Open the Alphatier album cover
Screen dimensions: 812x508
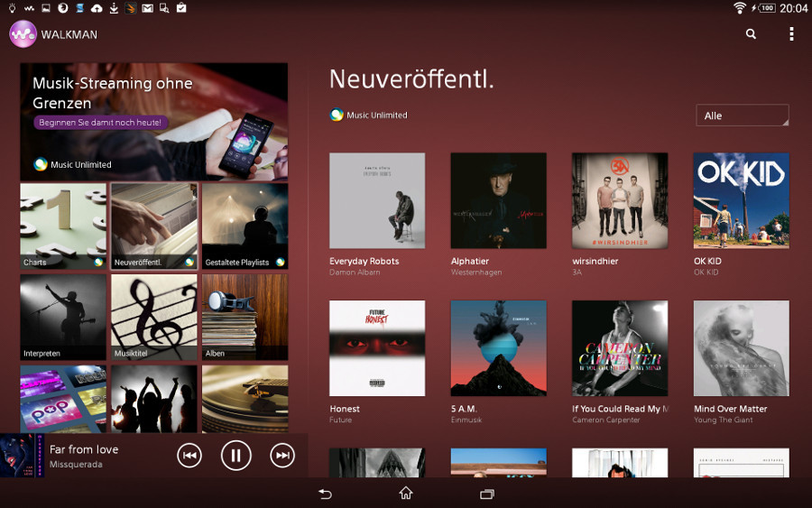(x=498, y=200)
